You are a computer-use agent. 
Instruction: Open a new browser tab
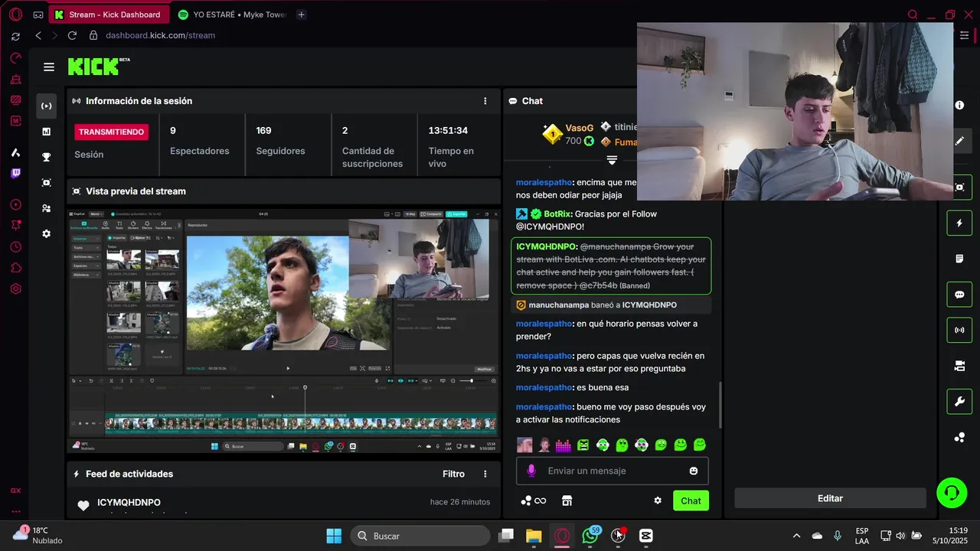point(301,15)
